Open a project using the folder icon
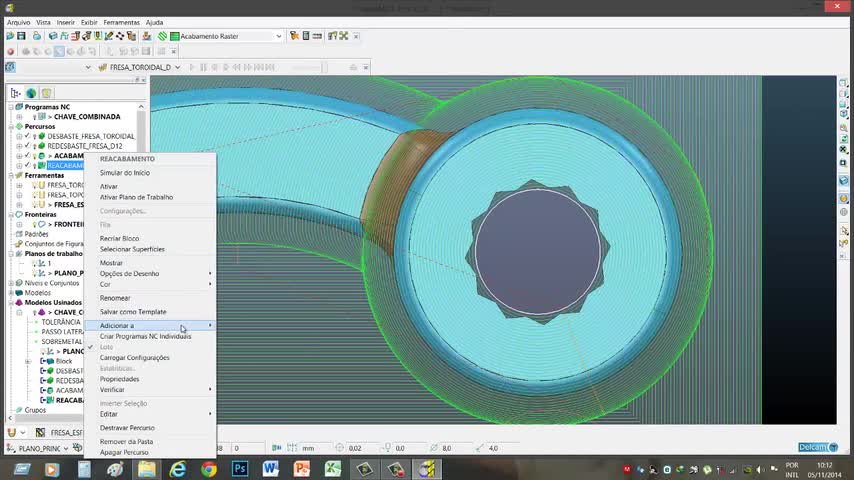Viewport: 854px width, 480px height. [x=10, y=36]
